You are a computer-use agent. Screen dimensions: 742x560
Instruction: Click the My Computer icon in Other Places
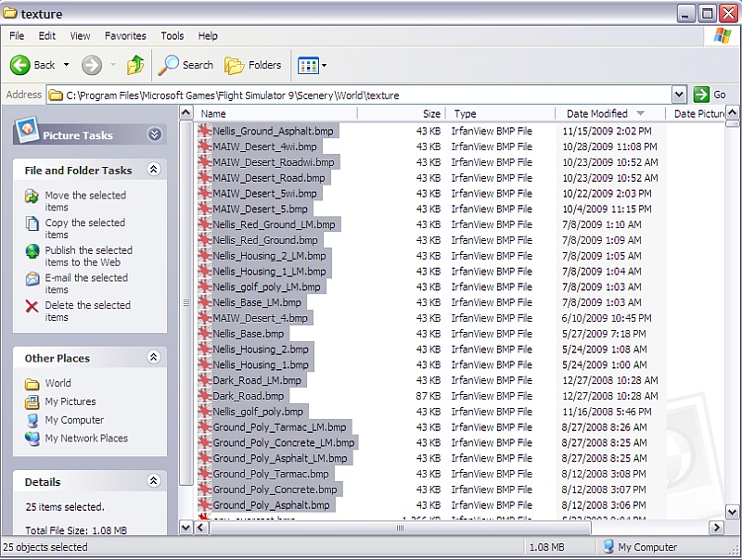[32, 420]
